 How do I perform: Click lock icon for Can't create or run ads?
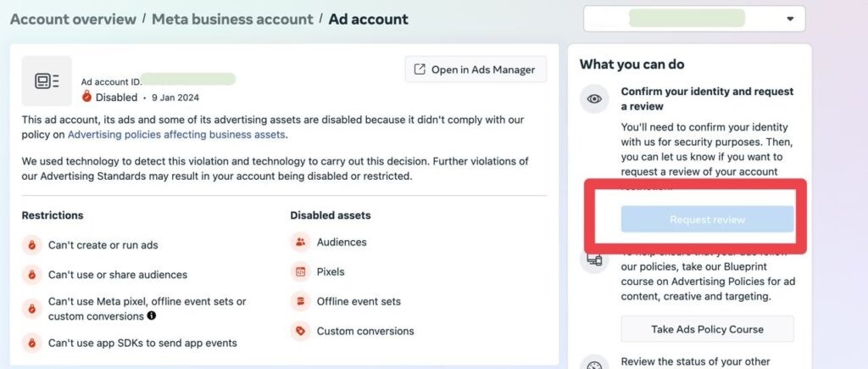[32, 245]
